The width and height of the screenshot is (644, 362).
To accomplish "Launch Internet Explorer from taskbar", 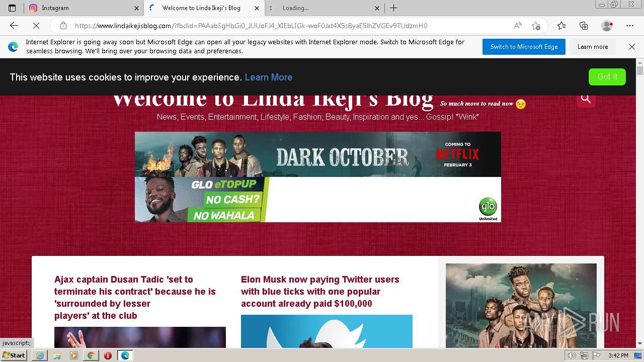I will 40,355.
